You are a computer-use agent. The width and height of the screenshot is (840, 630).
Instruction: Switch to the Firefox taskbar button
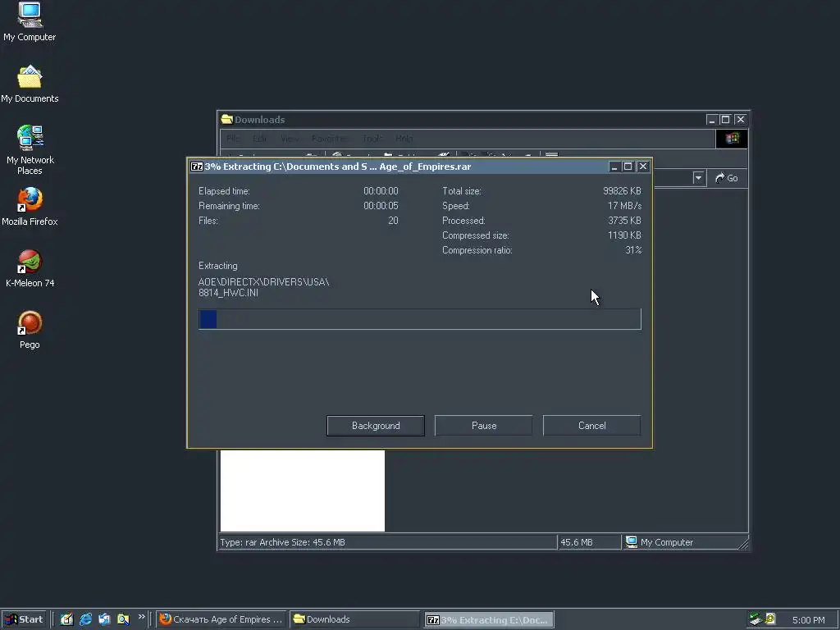pyautogui.click(x=221, y=619)
